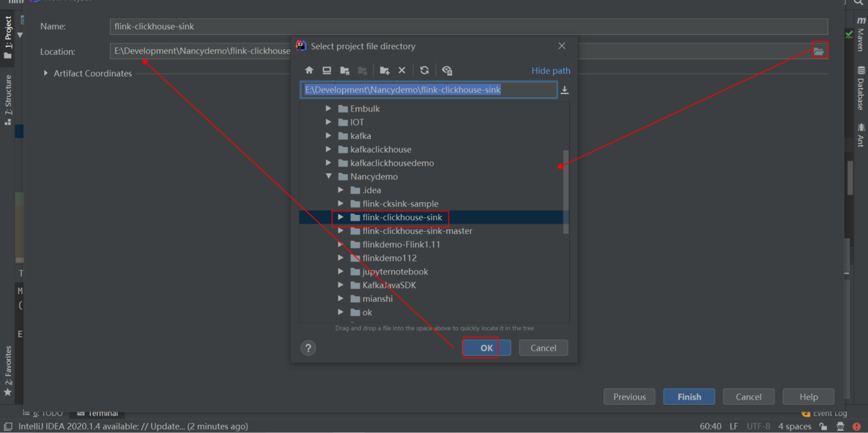Confirm directory with OK button
The width and height of the screenshot is (868, 433).
[487, 348]
